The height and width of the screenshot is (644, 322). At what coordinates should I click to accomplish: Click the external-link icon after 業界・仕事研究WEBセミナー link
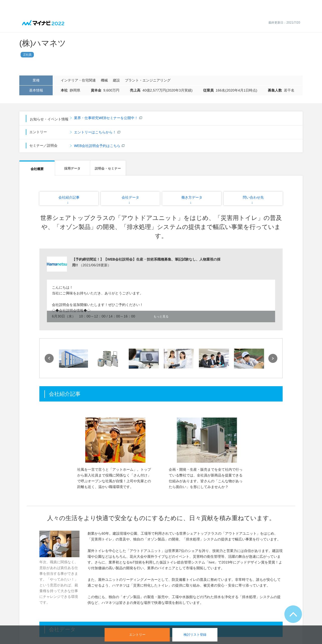tap(141, 118)
